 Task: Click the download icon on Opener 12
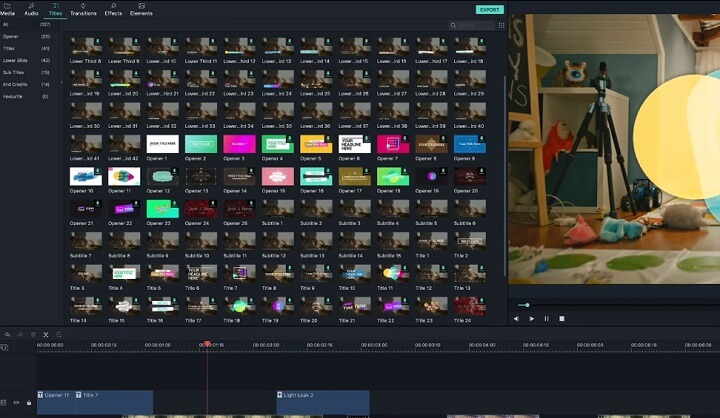pyautogui.click(x=174, y=171)
